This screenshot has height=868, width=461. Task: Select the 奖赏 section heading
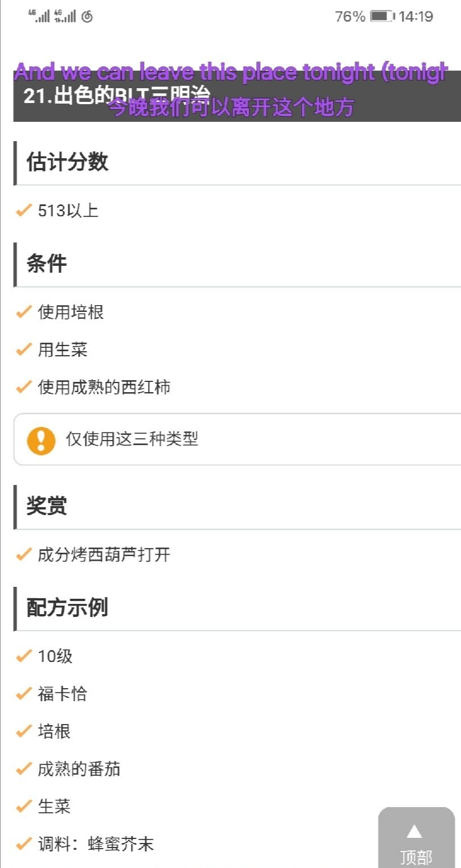[x=47, y=507]
